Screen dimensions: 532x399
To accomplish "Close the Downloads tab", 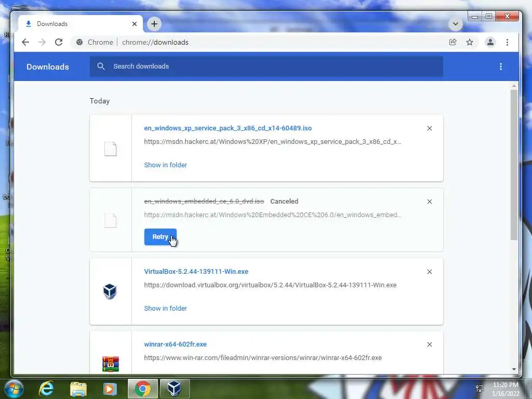I will coord(135,24).
